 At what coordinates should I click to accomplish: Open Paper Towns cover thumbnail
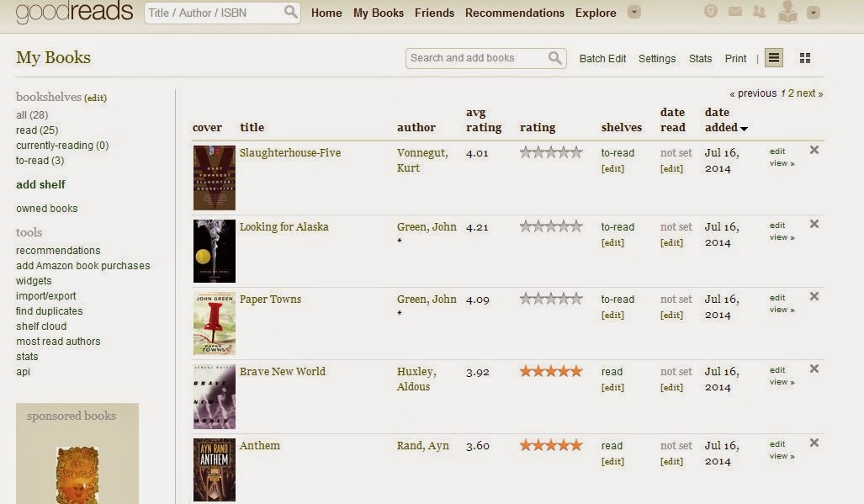pyautogui.click(x=215, y=323)
